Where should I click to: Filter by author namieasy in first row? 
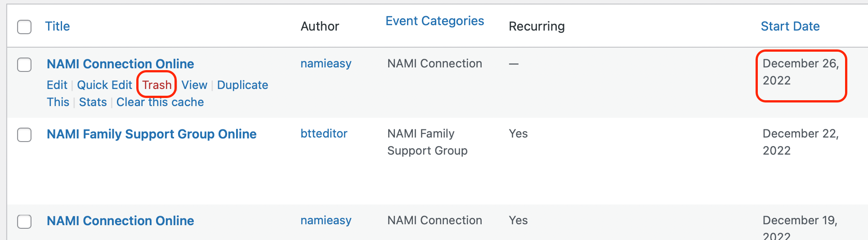326,63
